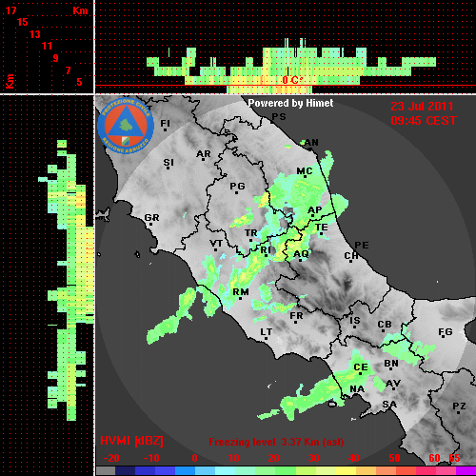Click the LT city label on map

pos(266,332)
